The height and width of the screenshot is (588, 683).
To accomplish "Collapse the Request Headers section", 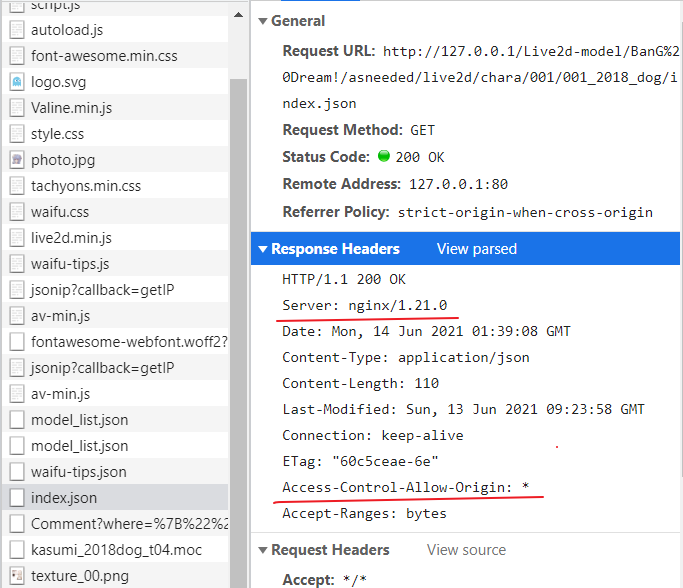I will 263,550.
